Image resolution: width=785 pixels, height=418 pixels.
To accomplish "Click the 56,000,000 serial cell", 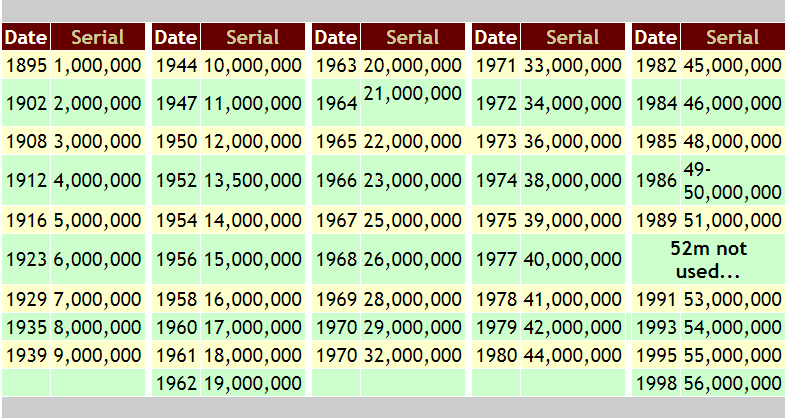I will (732, 383).
